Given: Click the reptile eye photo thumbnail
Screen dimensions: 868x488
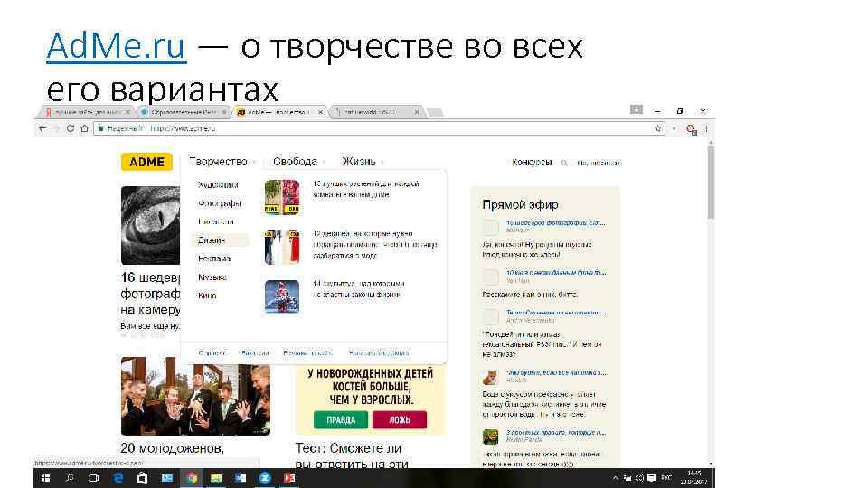Looking at the screenshot, I should (151, 225).
